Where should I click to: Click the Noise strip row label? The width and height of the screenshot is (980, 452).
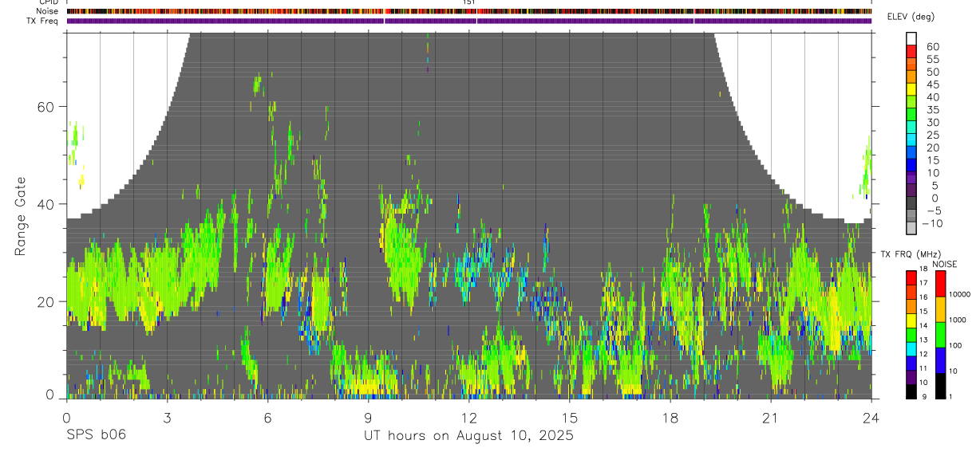(x=48, y=11)
